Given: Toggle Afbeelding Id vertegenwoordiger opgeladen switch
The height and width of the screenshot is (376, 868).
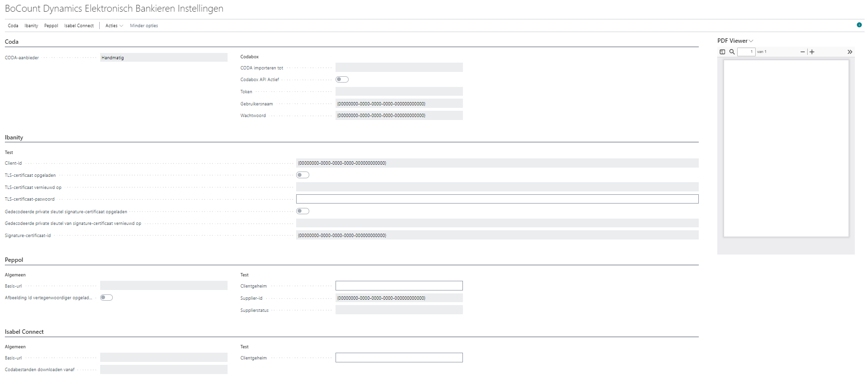Looking at the screenshot, I should [106, 298].
